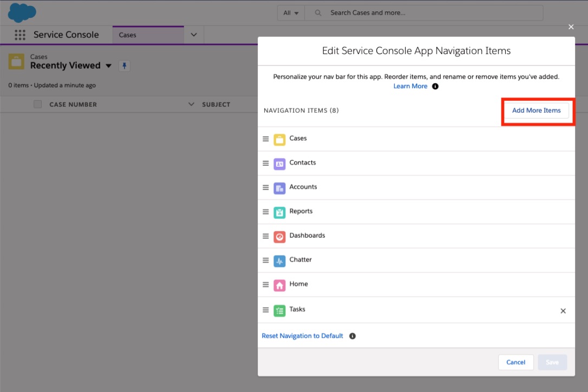
Task: Open the Learn More link
Action: coord(410,86)
